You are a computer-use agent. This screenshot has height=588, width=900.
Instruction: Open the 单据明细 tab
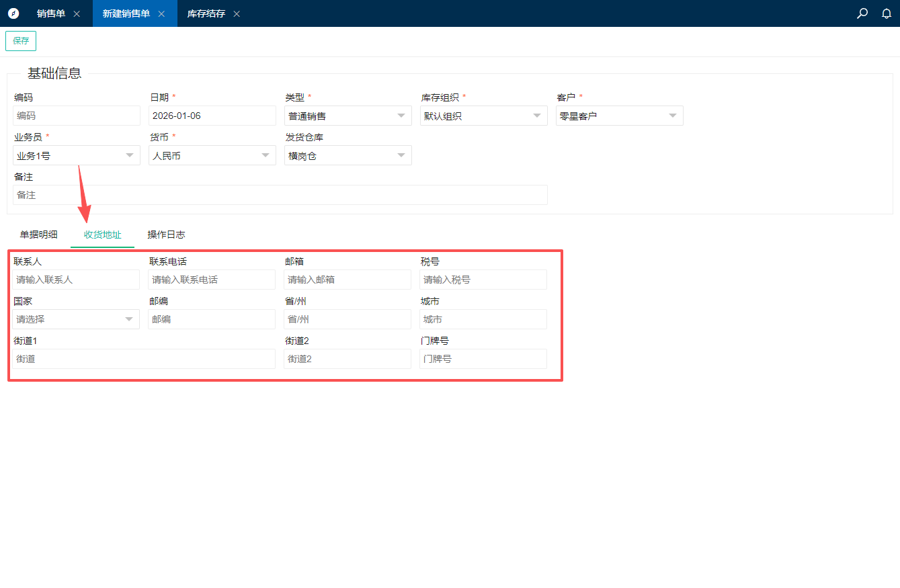point(38,235)
